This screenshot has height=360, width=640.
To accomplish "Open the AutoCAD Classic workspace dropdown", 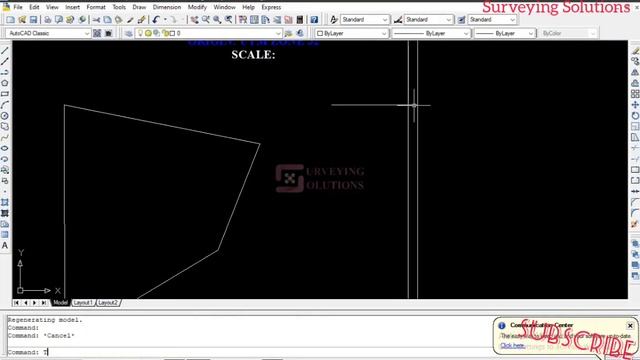I will click(87, 33).
